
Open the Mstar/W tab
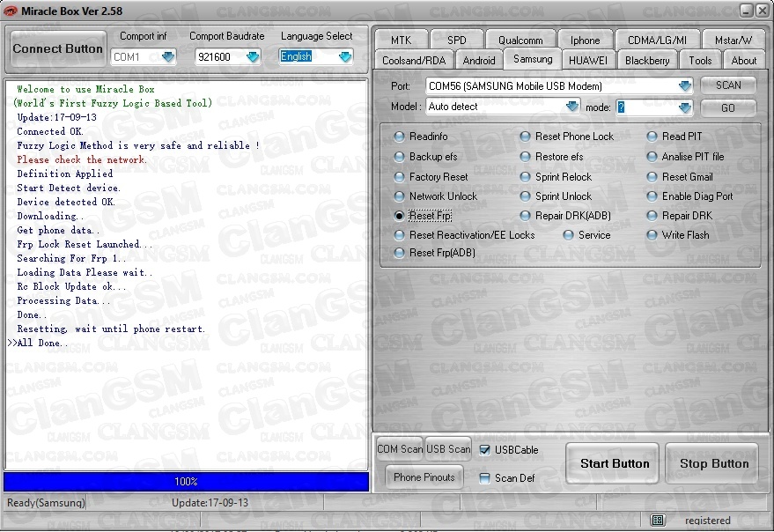[733, 40]
